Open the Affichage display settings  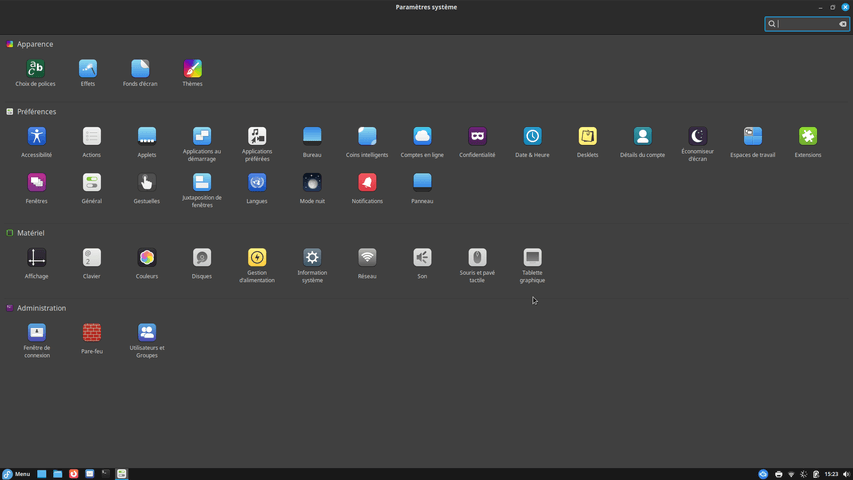pos(36,264)
